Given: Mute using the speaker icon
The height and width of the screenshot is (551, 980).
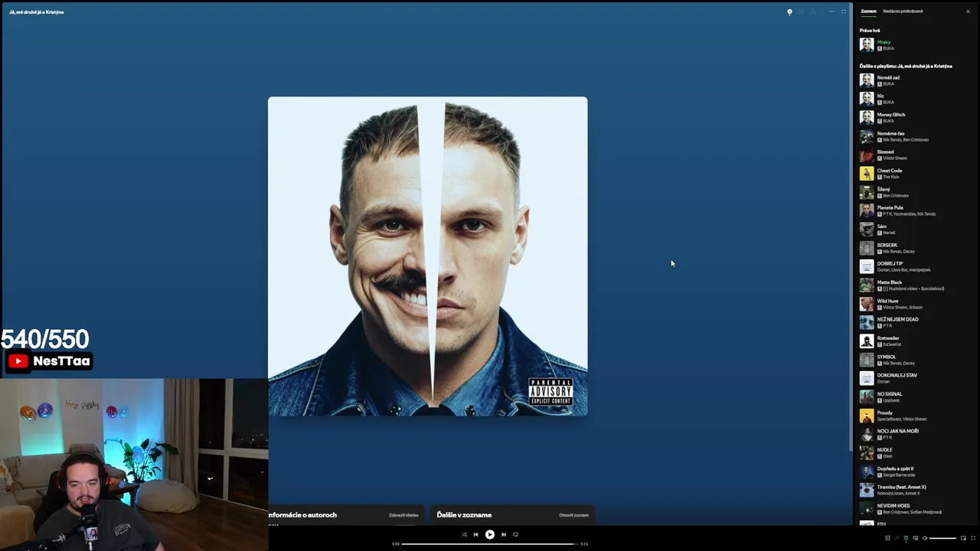Looking at the screenshot, I should coord(925,538).
